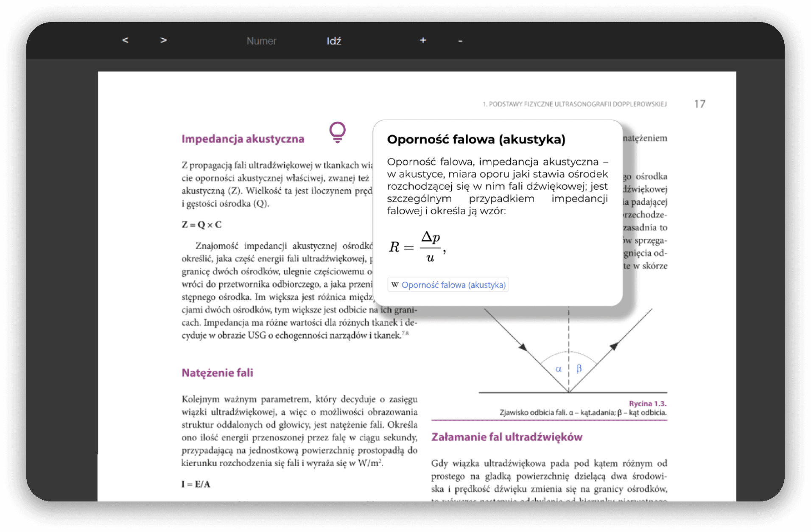Click the Wikipedia W icon in popup link
The image size is (811, 532).
pyautogui.click(x=395, y=285)
